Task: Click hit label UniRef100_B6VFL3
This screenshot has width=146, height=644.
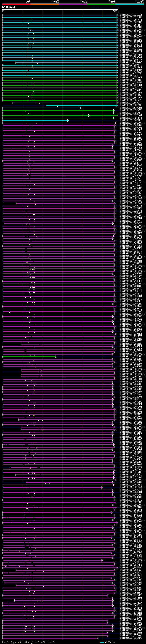Action: [x=131, y=301]
